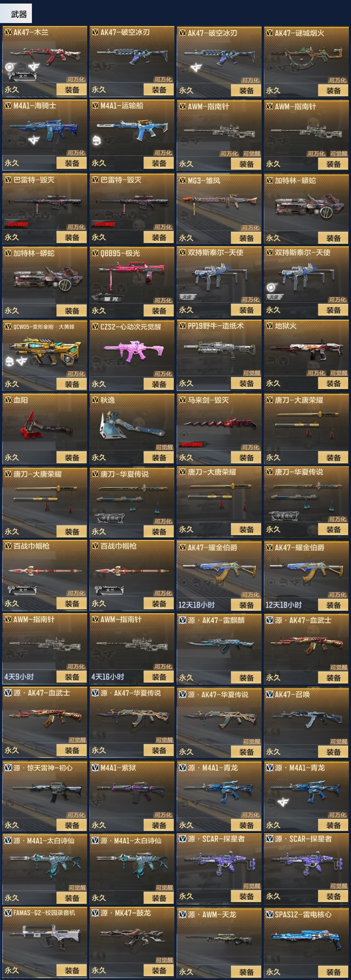Equip the 源·AK47-雷麒麟 weapon

[246, 678]
